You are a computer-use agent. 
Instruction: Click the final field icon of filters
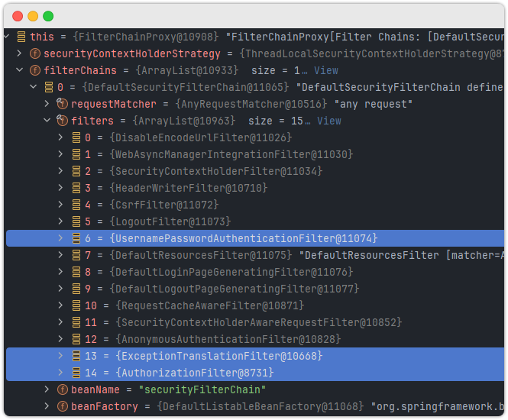coord(62,121)
